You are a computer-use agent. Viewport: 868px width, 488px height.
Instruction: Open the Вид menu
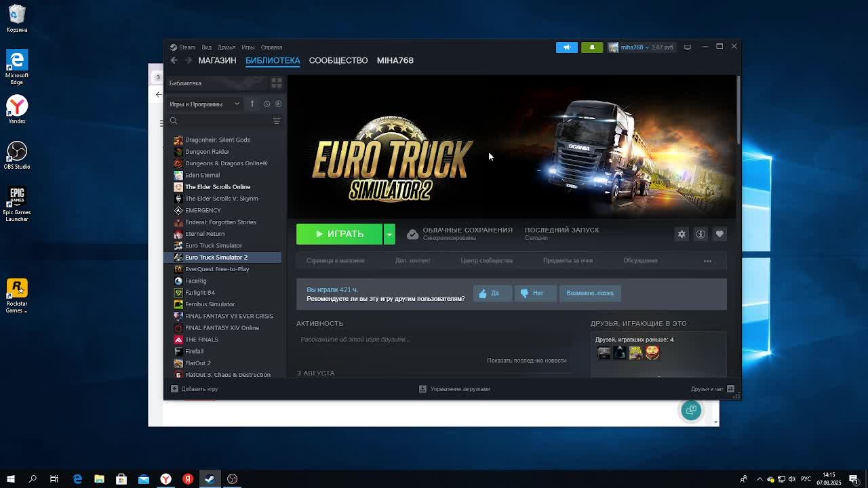(x=207, y=47)
